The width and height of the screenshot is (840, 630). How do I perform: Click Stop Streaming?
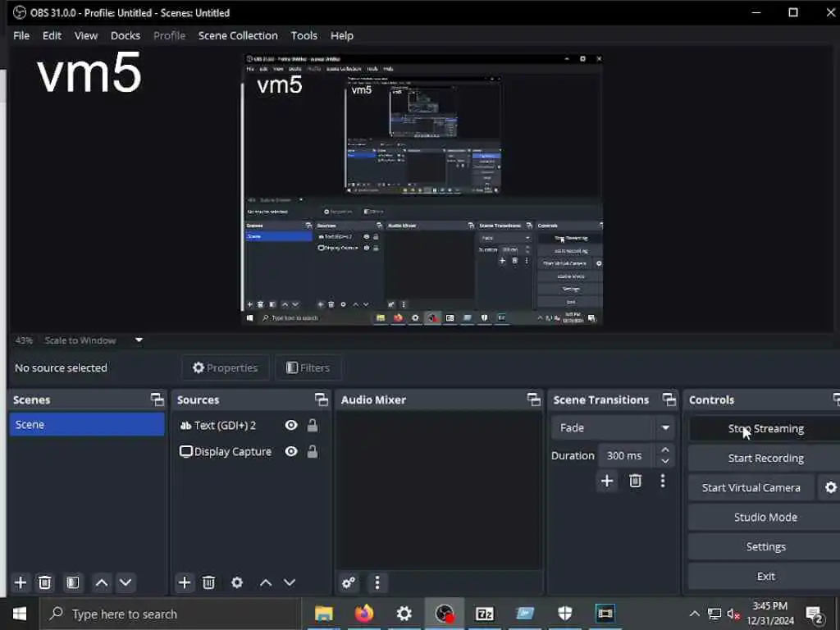[x=765, y=428]
